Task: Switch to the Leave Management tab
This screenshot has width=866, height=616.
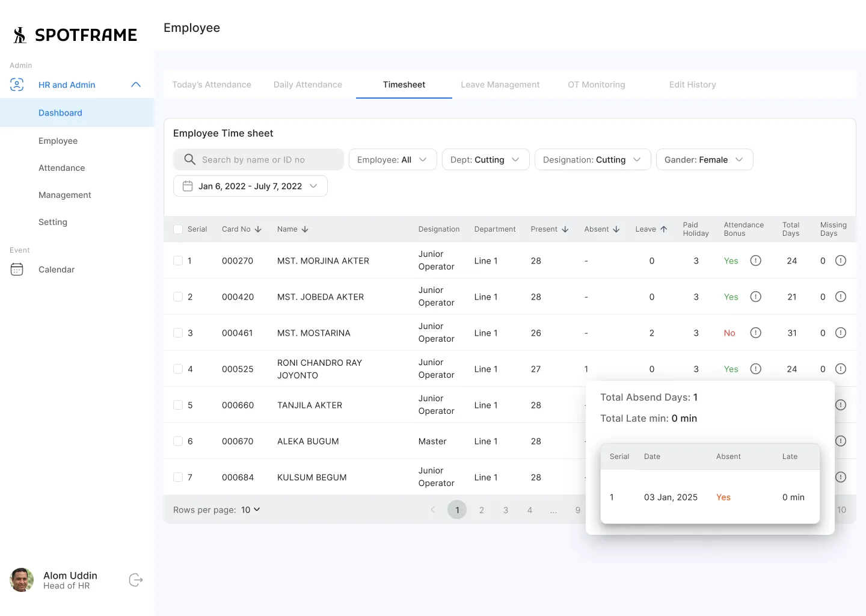Action: [500, 85]
